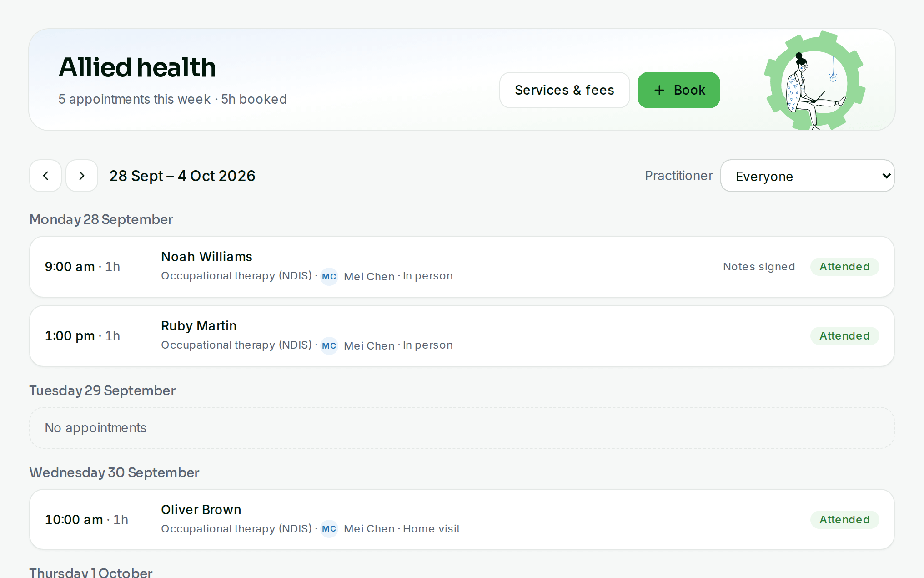The height and width of the screenshot is (578, 924).
Task: Click the gear illustration in header
Action: [x=814, y=81]
